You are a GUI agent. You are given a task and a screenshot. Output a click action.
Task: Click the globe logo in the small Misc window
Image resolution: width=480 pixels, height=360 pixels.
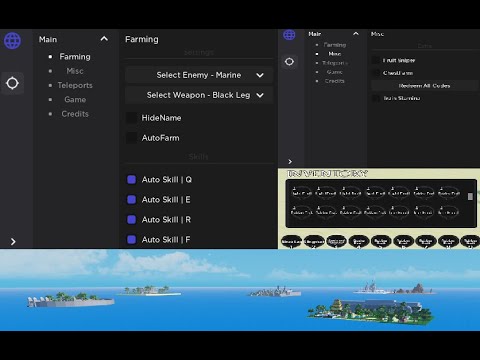click(x=289, y=35)
